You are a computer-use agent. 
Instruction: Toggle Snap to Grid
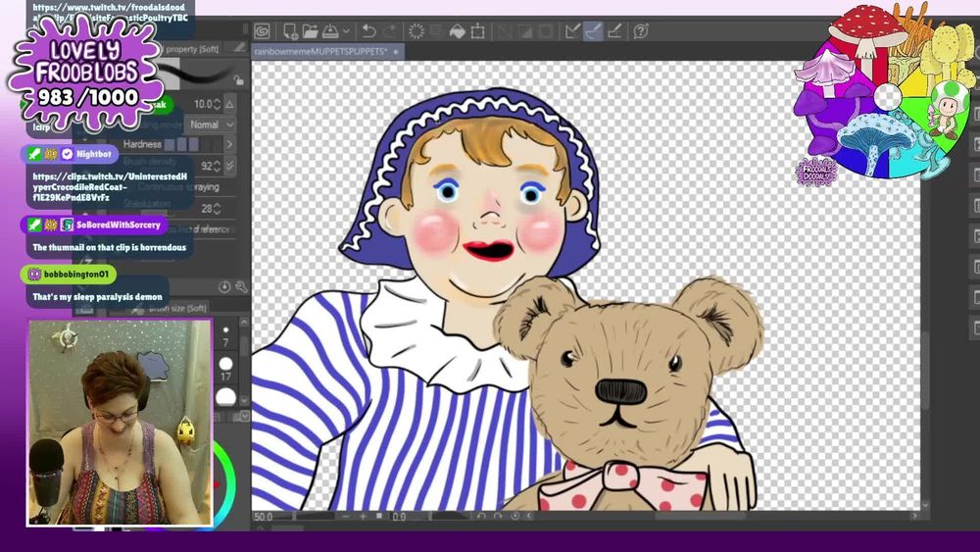[615, 31]
